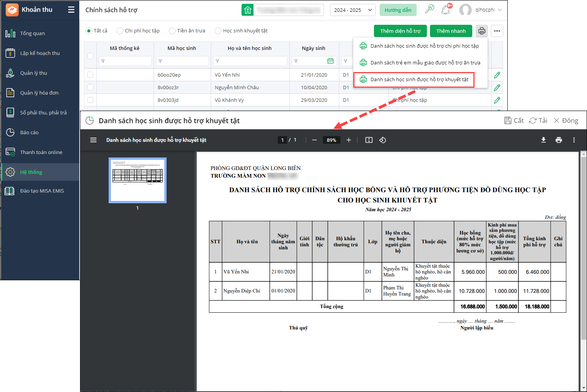This screenshot has height=392, width=587.
Task: Open the three-dots more options button
Action: point(497,31)
